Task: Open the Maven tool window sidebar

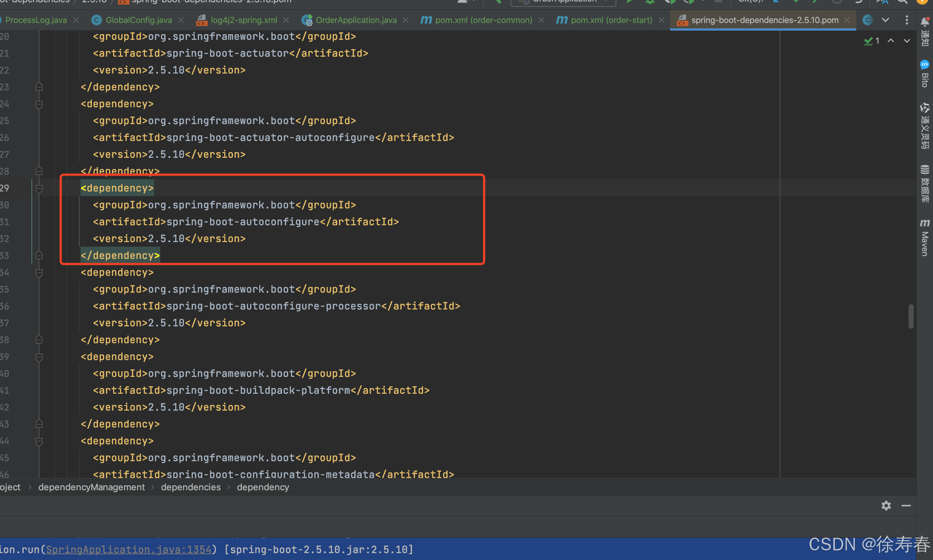Action: click(925, 237)
